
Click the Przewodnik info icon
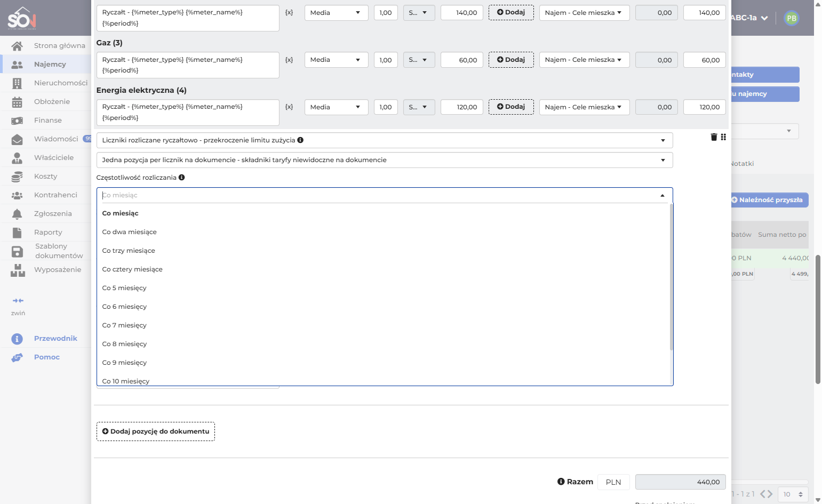(x=17, y=339)
